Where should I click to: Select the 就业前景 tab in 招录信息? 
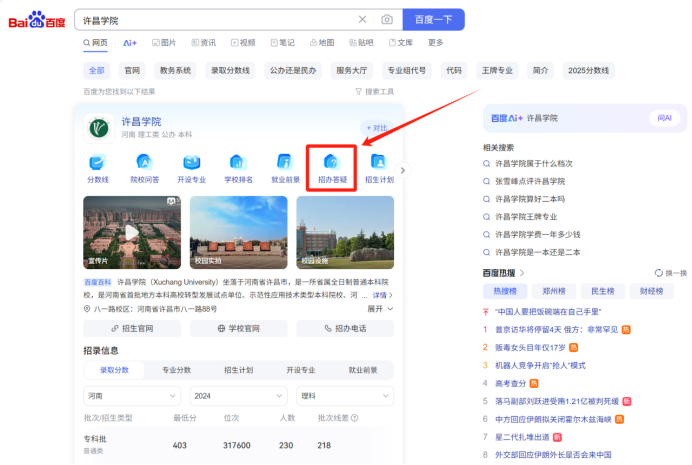pos(363,370)
